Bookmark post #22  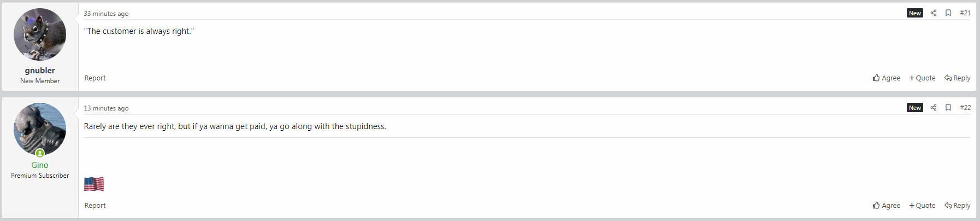[x=948, y=108]
